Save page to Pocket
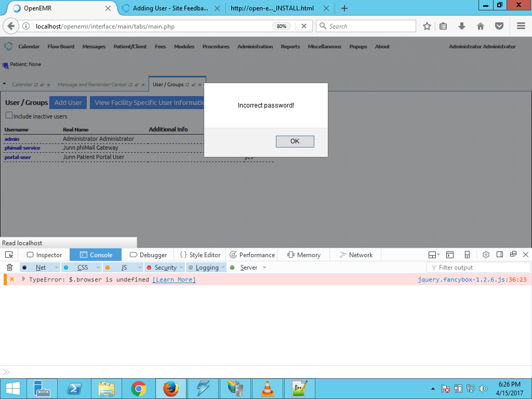Viewport: 532px width, 399px height. point(499,26)
